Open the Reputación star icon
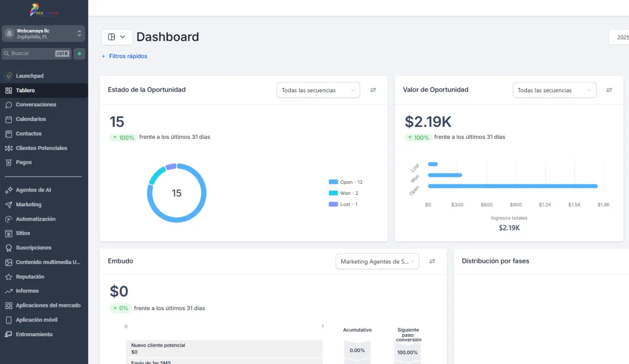The width and height of the screenshot is (629, 364). coord(9,277)
